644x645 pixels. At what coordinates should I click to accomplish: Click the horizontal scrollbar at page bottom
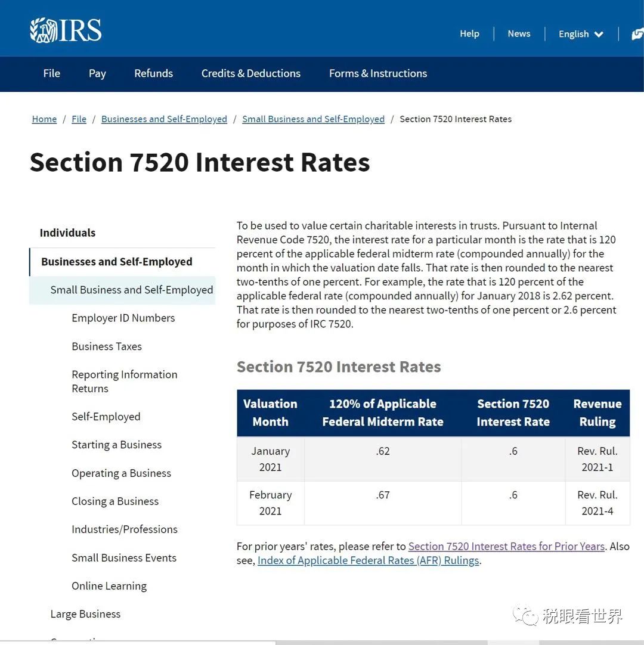click(x=382, y=642)
